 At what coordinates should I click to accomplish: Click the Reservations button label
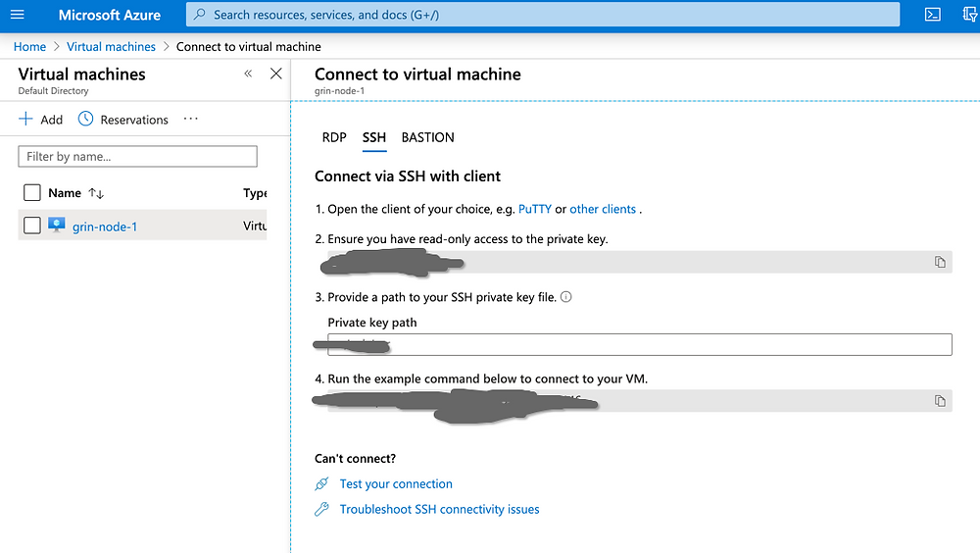134,120
